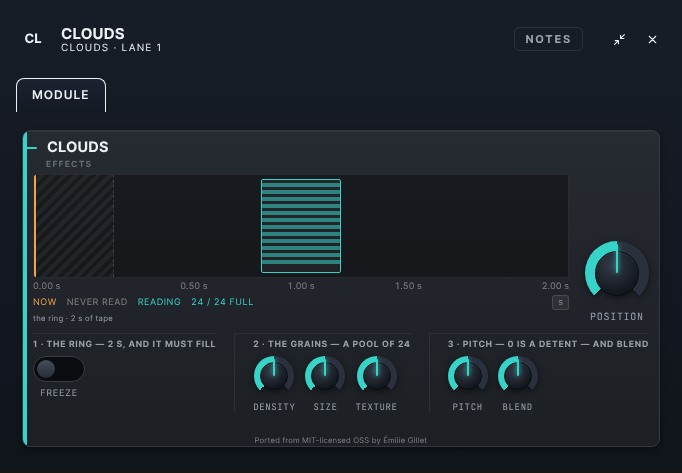This screenshot has height=473, width=682.
Task: Click 'CLOUDS · LANE 1' subtitle
Action: tap(111, 47)
